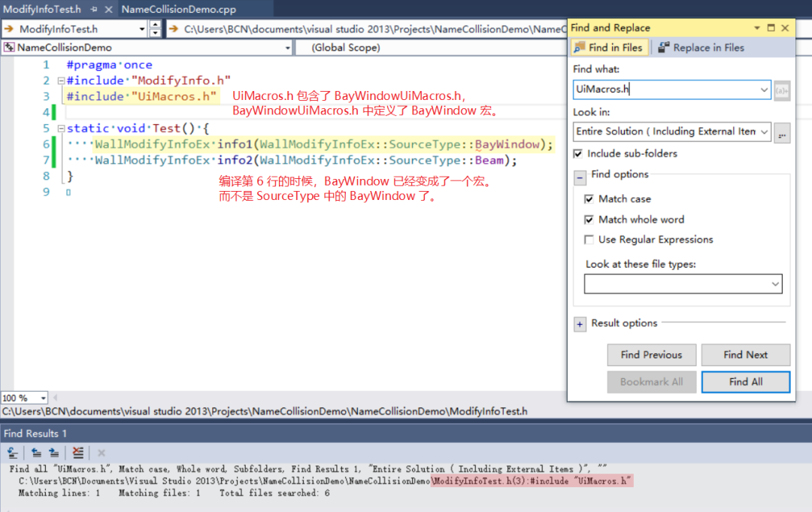The width and height of the screenshot is (812, 512).
Task: Expand the Result options section
Action: tap(579, 323)
